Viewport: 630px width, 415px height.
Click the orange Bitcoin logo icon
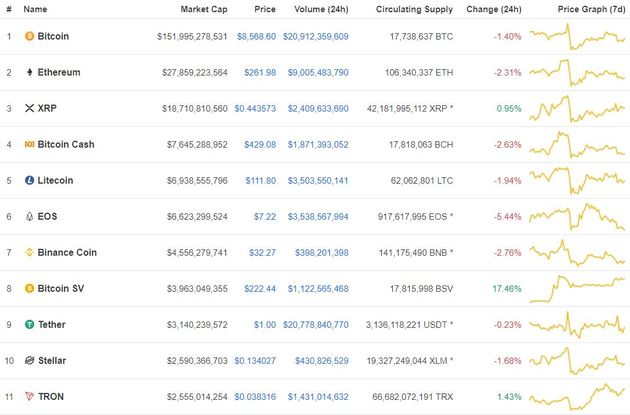point(29,37)
